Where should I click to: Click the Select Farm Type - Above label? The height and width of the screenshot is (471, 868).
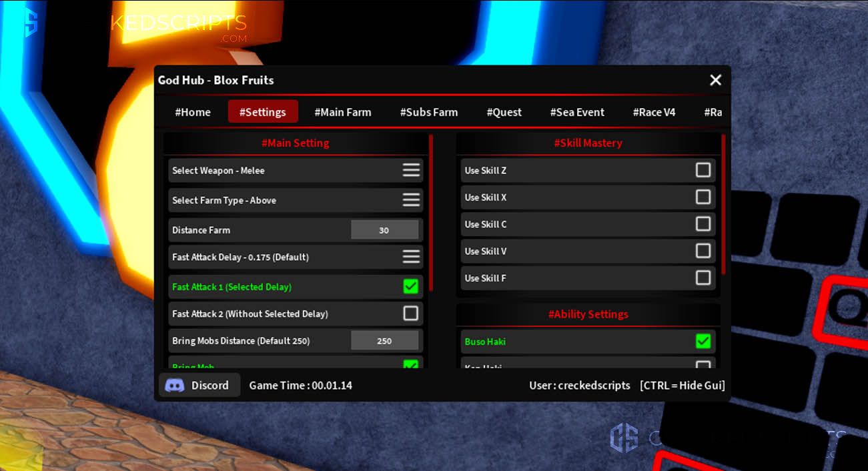coord(224,200)
